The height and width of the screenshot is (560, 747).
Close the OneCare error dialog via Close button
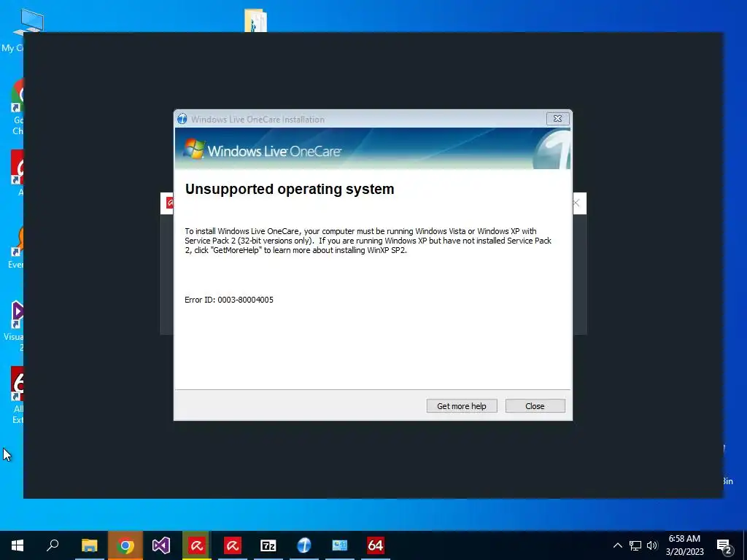pos(535,405)
